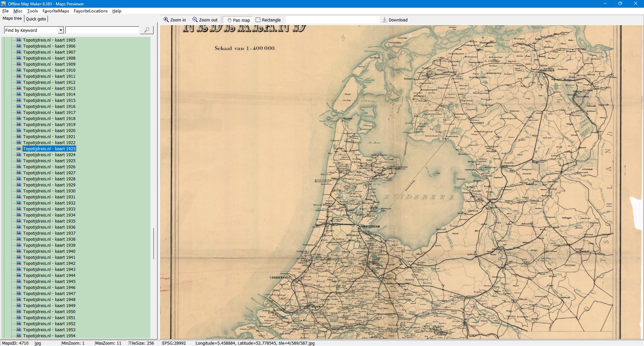
Task: Click the keyword search magnifier button
Action: coord(147,30)
